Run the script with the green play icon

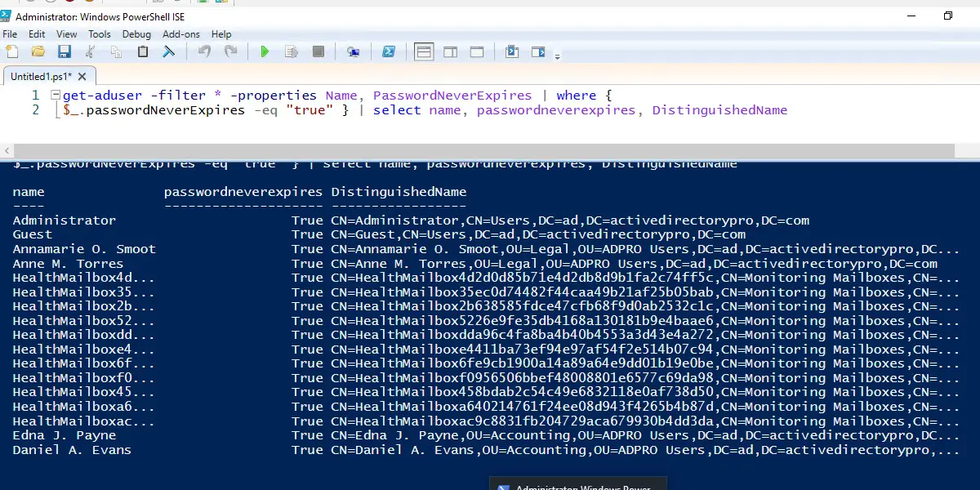pyautogui.click(x=265, y=51)
